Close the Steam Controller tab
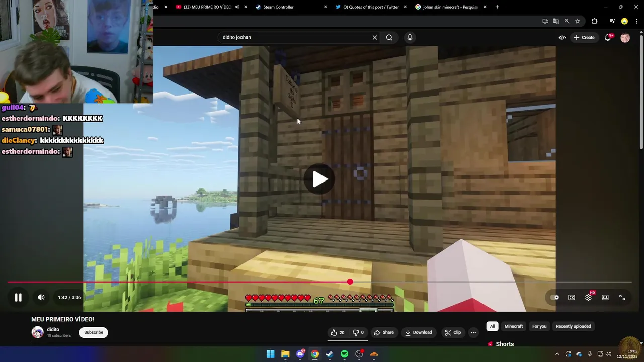This screenshot has width=644, height=362. tap(325, 7)
